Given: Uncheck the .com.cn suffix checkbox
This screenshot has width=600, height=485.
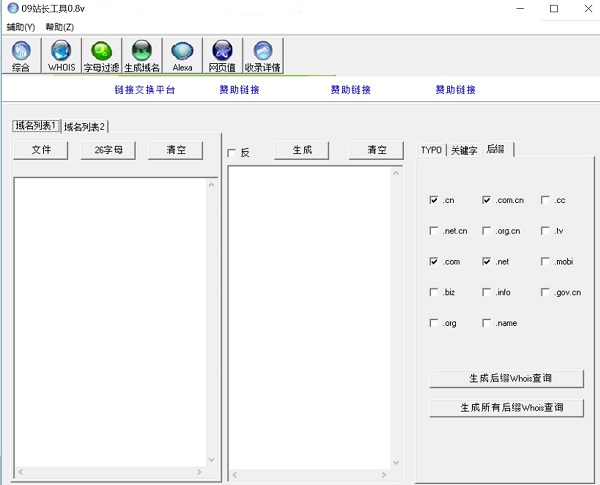Looking at the screenshot, I should 486,200.
